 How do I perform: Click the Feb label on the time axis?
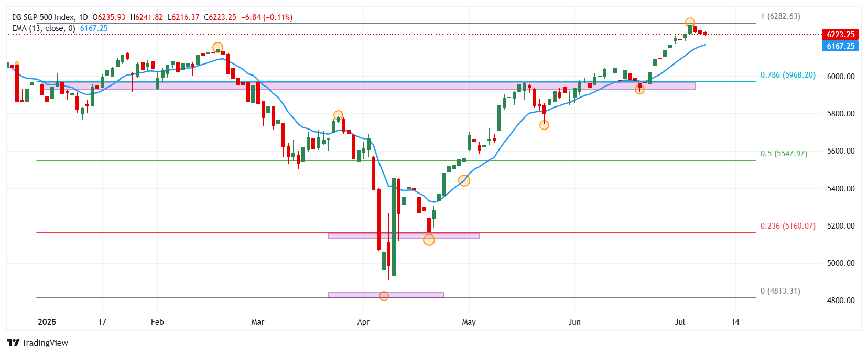coord(157,322)
